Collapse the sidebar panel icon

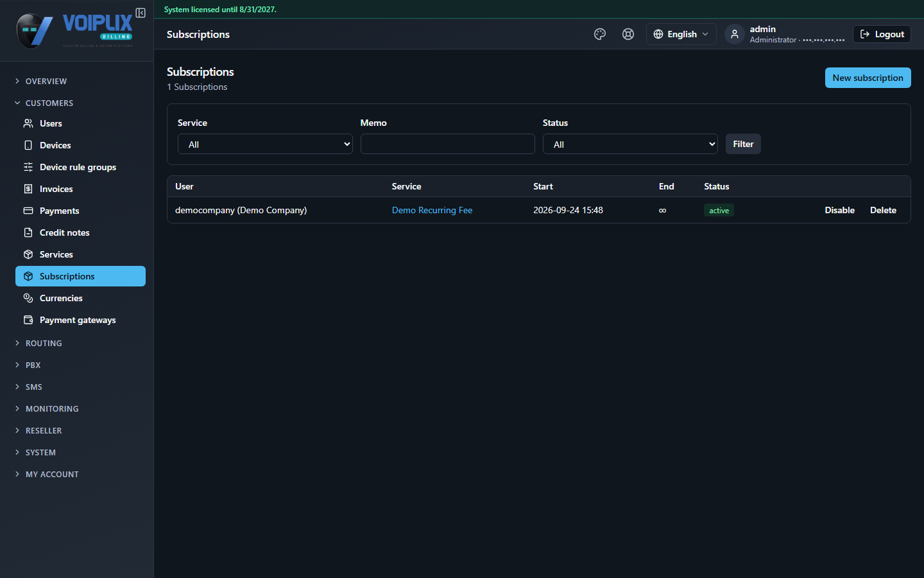coord(141,13)
